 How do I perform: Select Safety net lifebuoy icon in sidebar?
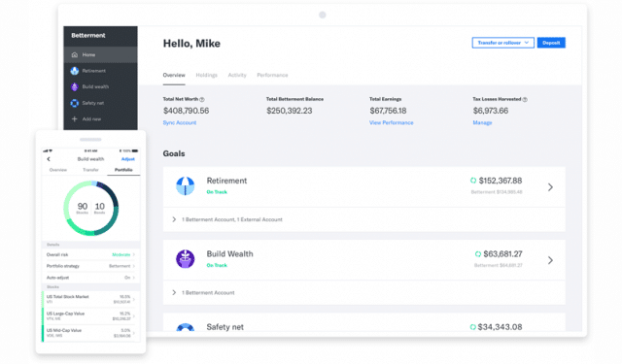click(x=75, y=103)
